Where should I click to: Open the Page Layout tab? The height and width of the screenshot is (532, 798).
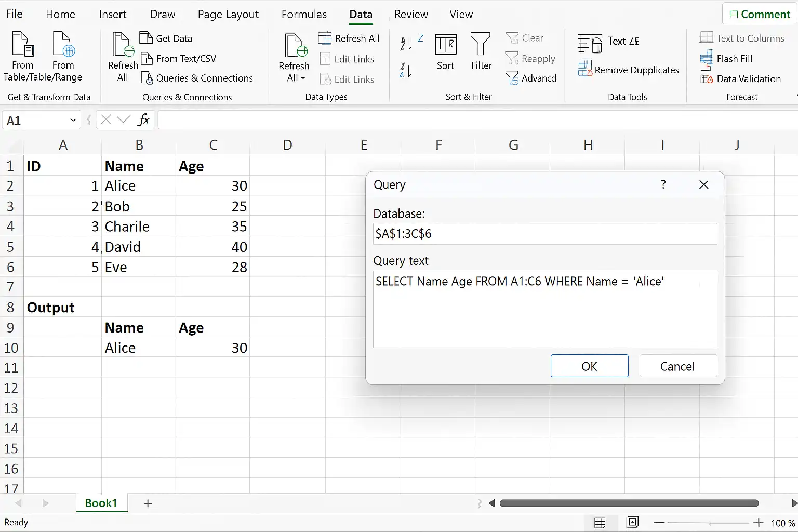228,15
